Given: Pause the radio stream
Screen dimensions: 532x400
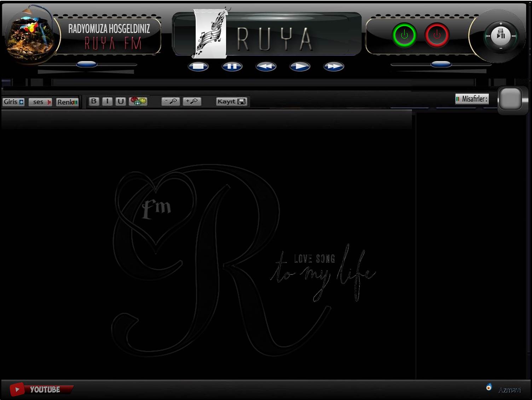Looking at the screenshot, I should (x=232, y=66).
